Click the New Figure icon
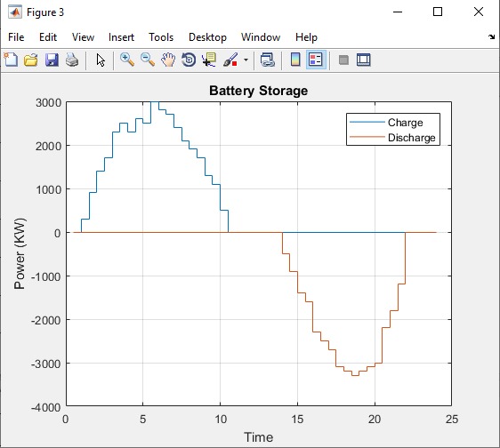Image resolution: width=500 pixels, height=448 pixels. [12, 60]
